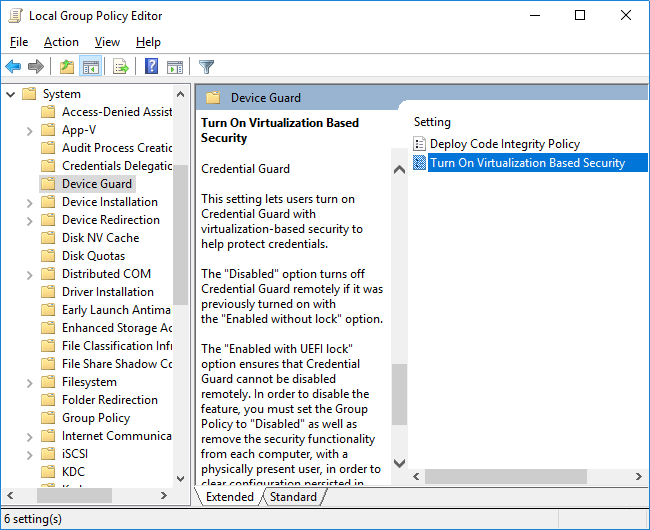Toggle the Show/Hide Action Pane icon
Screen dimensions: 650x530
pos(175,67)
